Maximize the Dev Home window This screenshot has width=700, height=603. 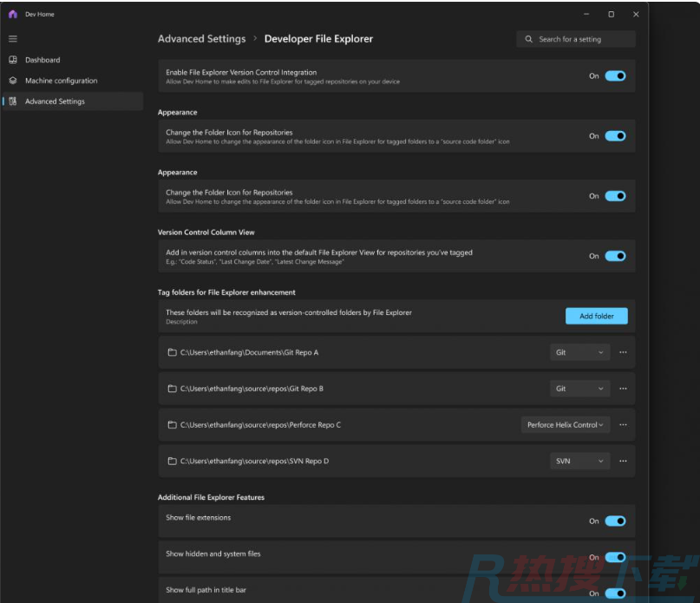(x=612, y=14)
